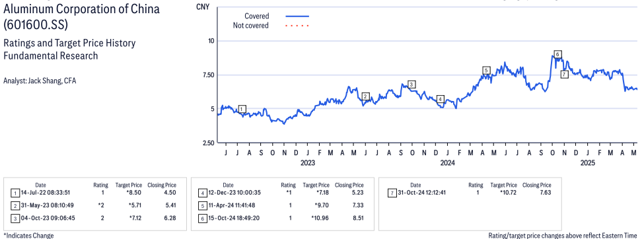This screenshot has height=239, width=644.
Task: Select the 14-Jul-22 08:33:51 date entry
Action: (x=46, y=192)
